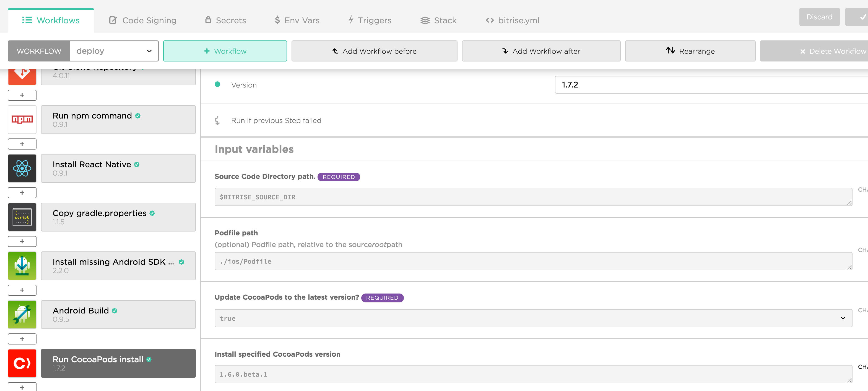Image resolution: width=868 pixels, height=391 pixels.
Task: Click the gradle.properties script icon
Action: pyautogui.click(x=22, y=217)
